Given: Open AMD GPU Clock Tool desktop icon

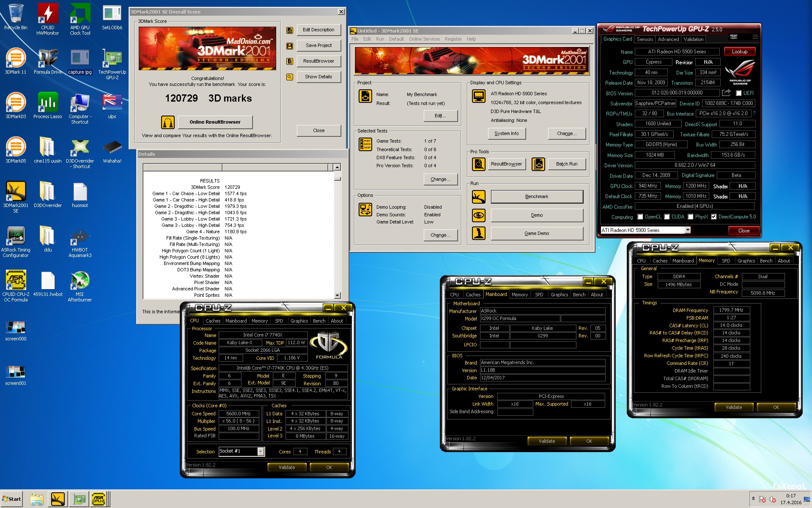Looking at the screenshot, I should (80, 19).
